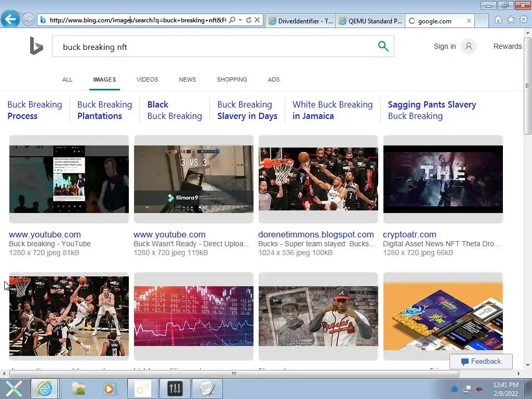
Task: Open the Braves baseball card thumbnail
Action: pos(318,316)
